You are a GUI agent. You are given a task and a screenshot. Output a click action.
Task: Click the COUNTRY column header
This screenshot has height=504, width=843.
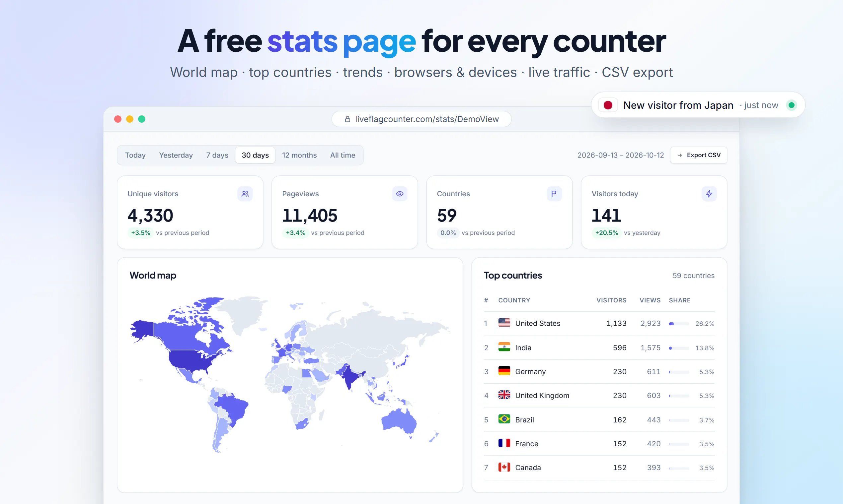[514, 300]
